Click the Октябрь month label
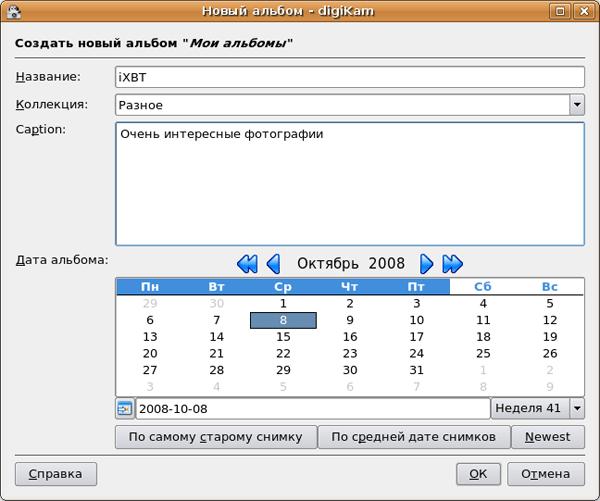600x501 pixels. (328, 264)
